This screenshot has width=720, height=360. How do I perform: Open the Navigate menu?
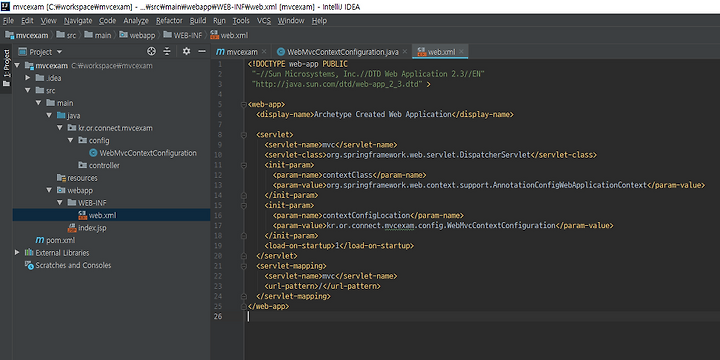point(78,21)
